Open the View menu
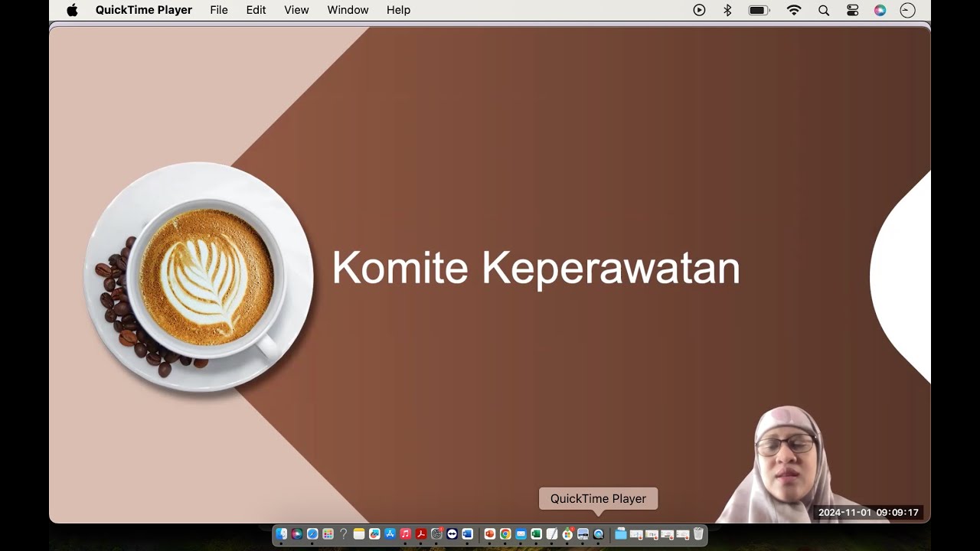This screenshot has height=551, width=980. (296, 10)
